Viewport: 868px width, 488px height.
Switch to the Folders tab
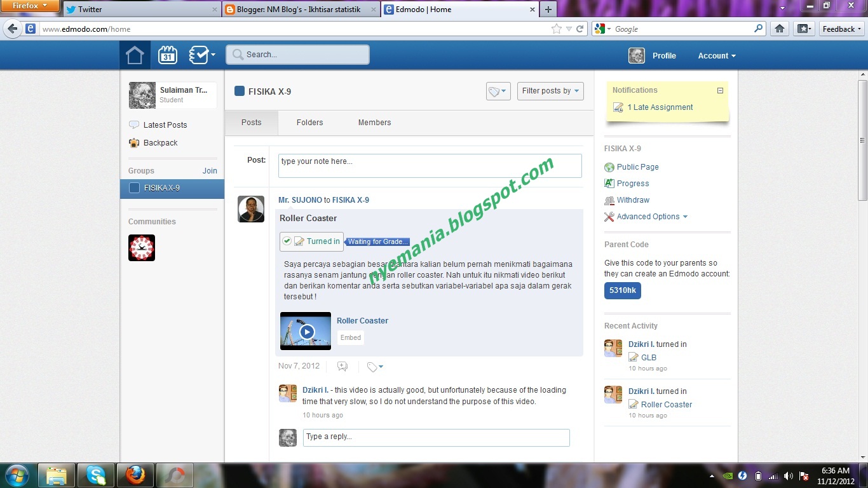pyautogui.click(x=309, y=122)
